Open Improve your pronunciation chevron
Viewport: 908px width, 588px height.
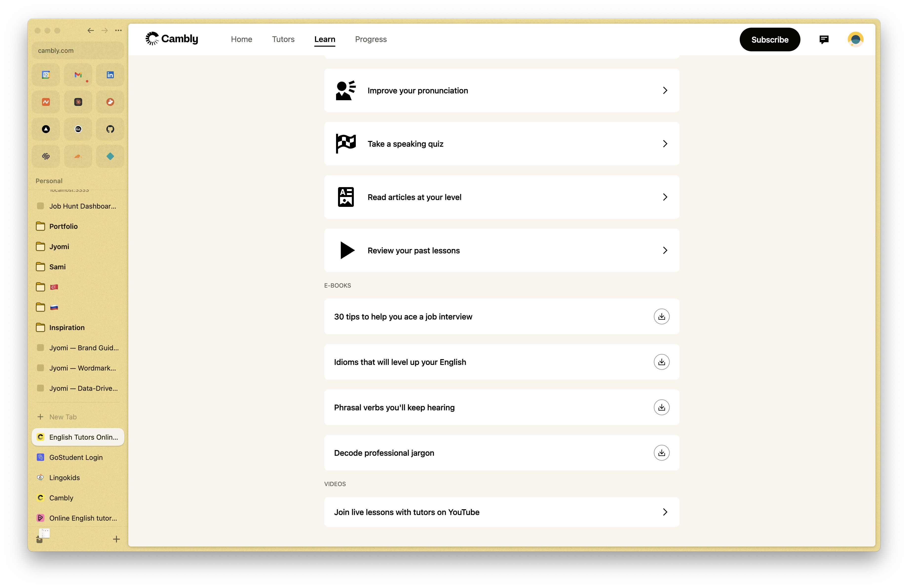click(x=665, y=90)
